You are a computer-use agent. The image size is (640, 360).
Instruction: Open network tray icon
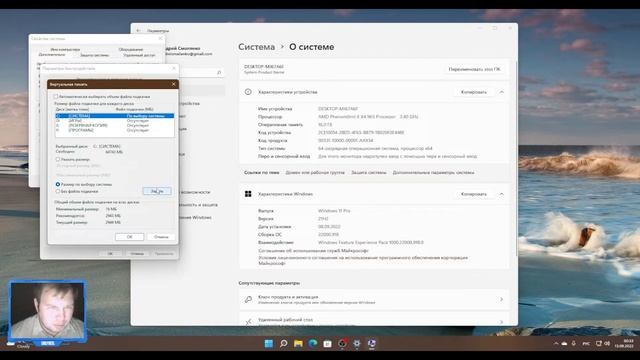(x=599, y=344)
